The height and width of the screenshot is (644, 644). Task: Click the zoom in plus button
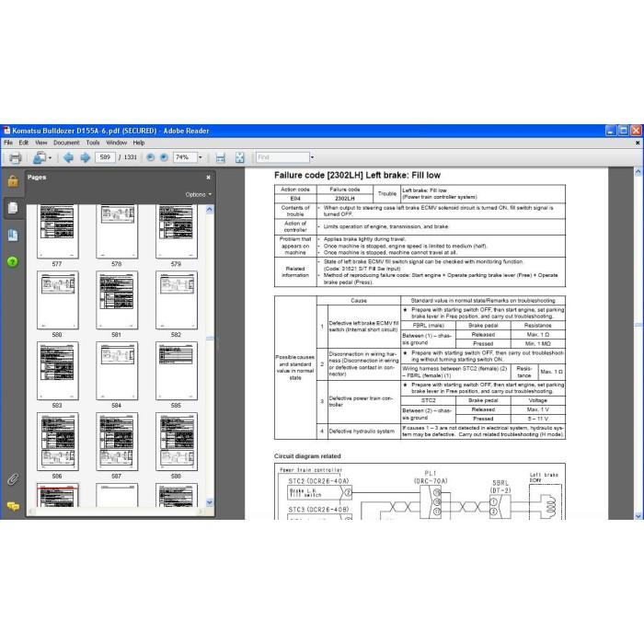coord(164,157)
